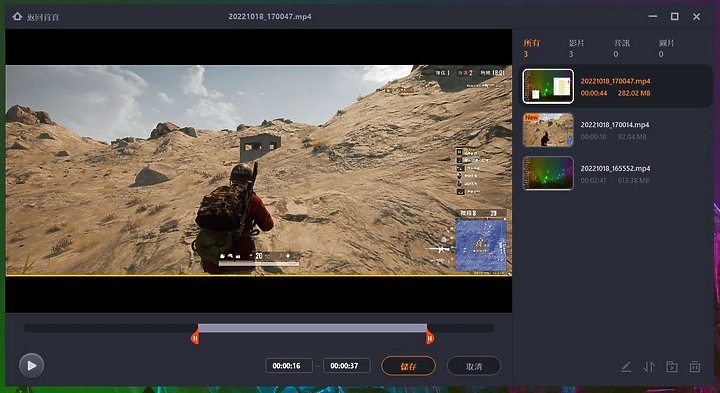
Task: Click the start time field 00:00:16
Action: coord(289,366)
